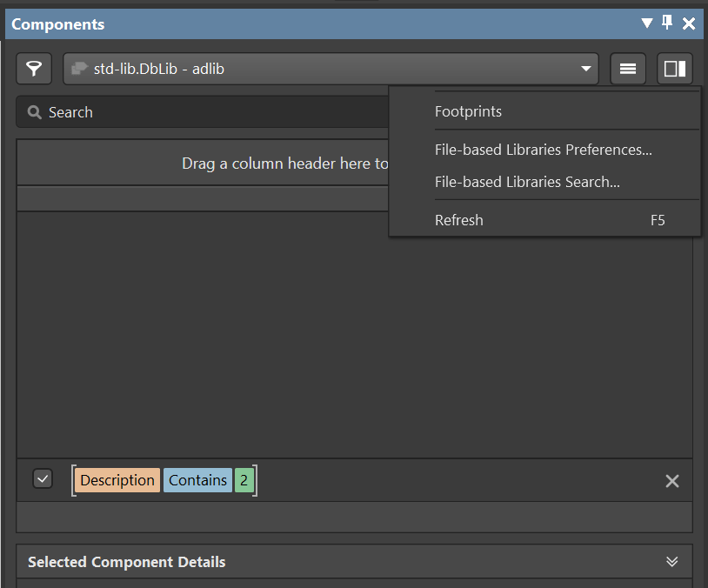Uncheck the Description filter checkbox
Screen dimensions: 708x588
(43, 479)
